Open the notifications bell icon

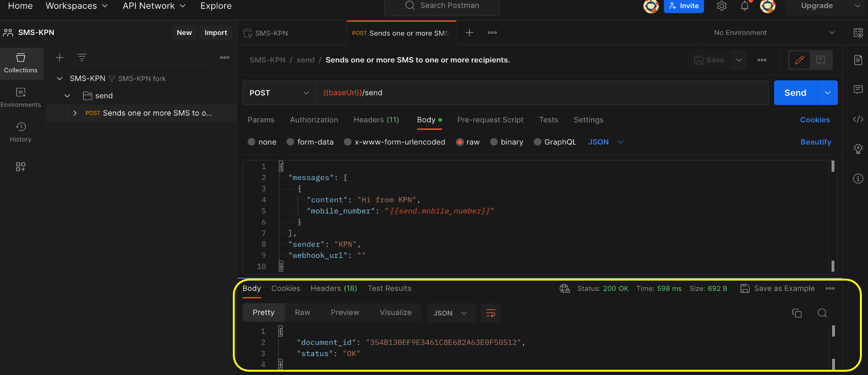[x=745, y=6]
